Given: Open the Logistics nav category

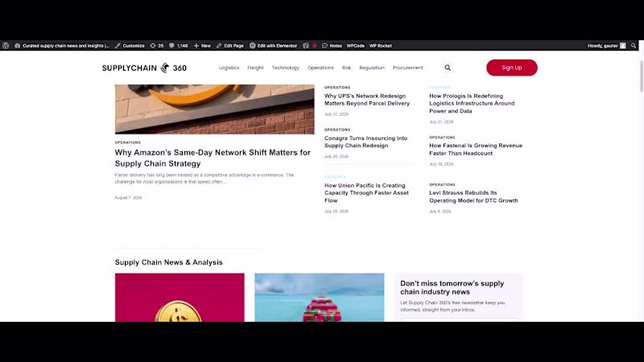Looking at the screenshot, I should (229, 68).
